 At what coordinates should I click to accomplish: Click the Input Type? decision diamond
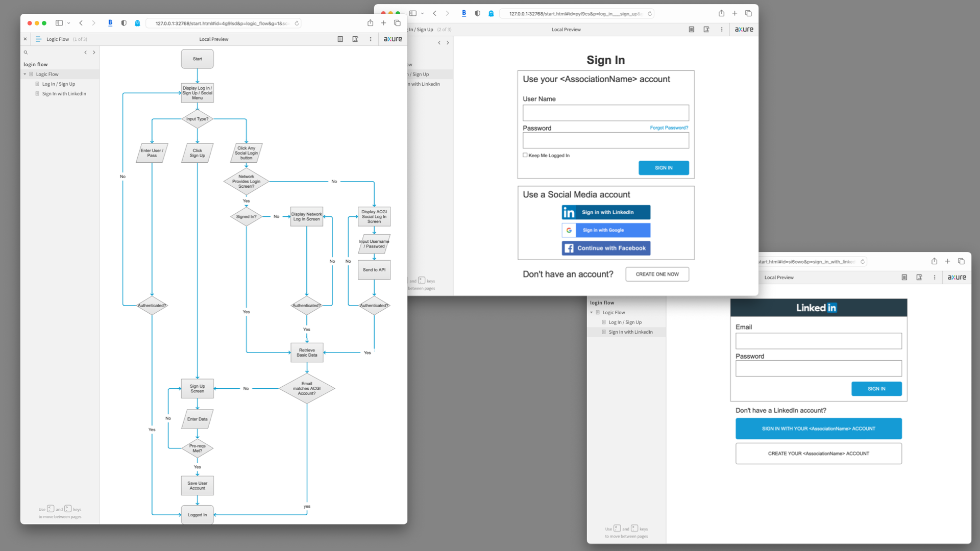tap(198, 119)
